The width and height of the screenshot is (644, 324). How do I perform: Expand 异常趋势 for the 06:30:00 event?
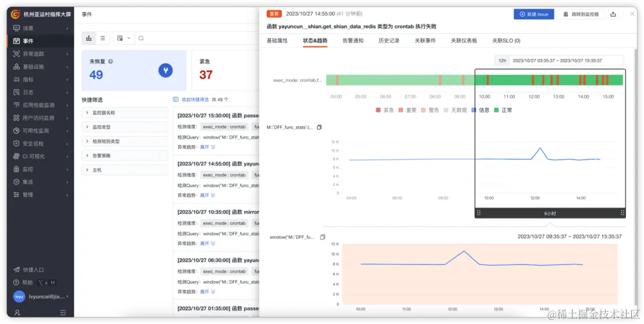click(x=208, y=291)
